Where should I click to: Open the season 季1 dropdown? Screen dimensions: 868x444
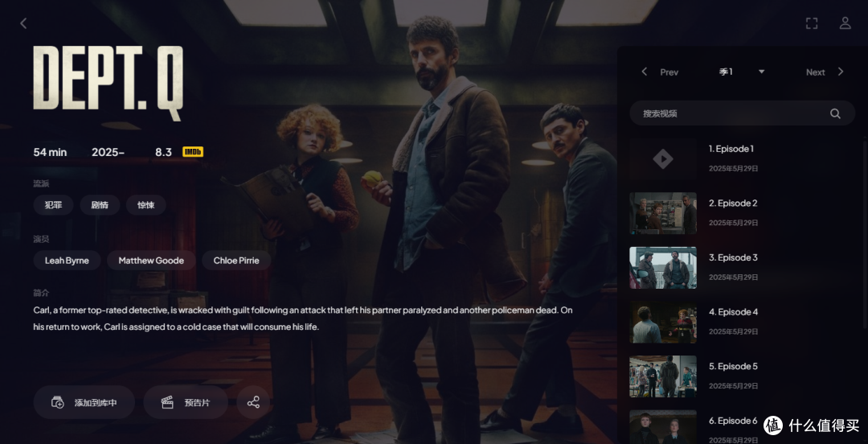point(742,72)
